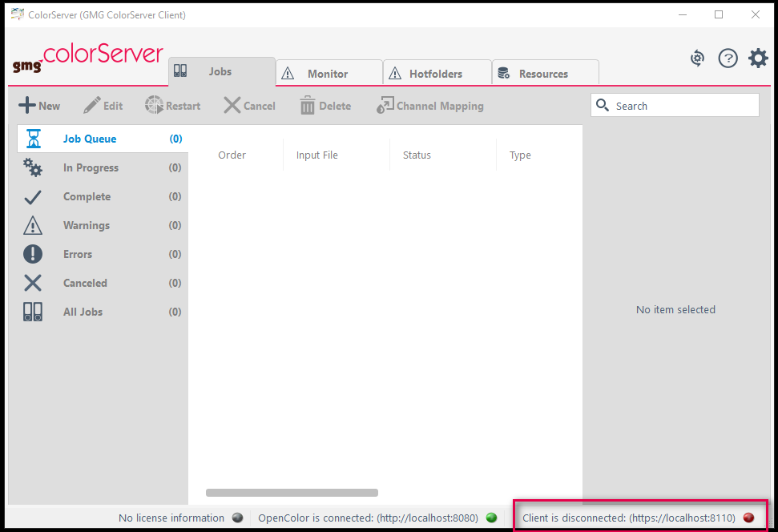778x532 pixels.
Task: Sort by the Order column header
Action: click(x=232, y=155)
